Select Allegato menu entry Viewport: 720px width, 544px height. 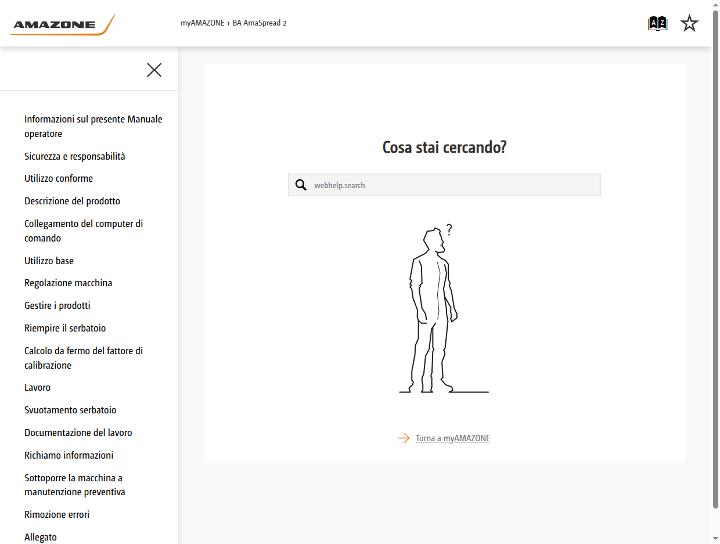[40, 537]
